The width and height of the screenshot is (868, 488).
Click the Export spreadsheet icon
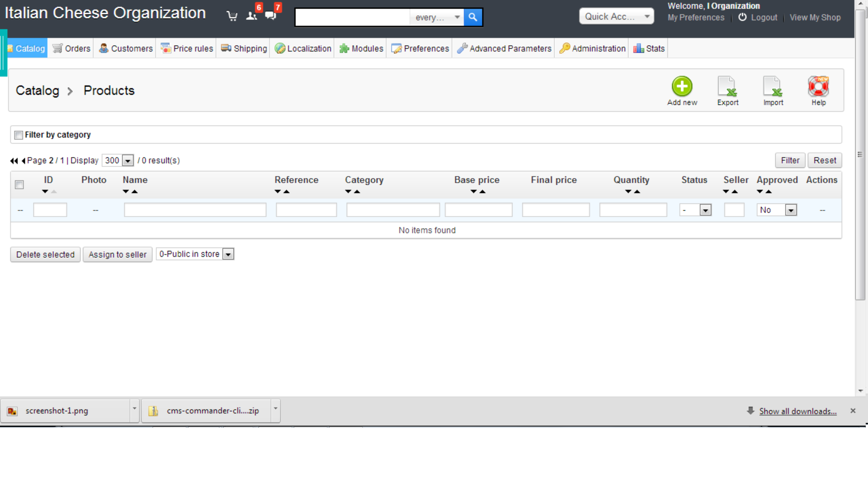727,86
